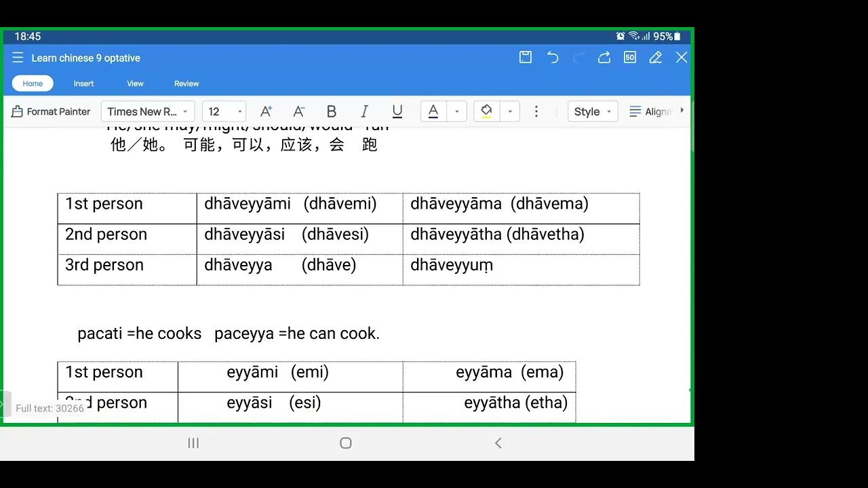
Task: Click the 3rd person cell
Action: coord(127,270)
